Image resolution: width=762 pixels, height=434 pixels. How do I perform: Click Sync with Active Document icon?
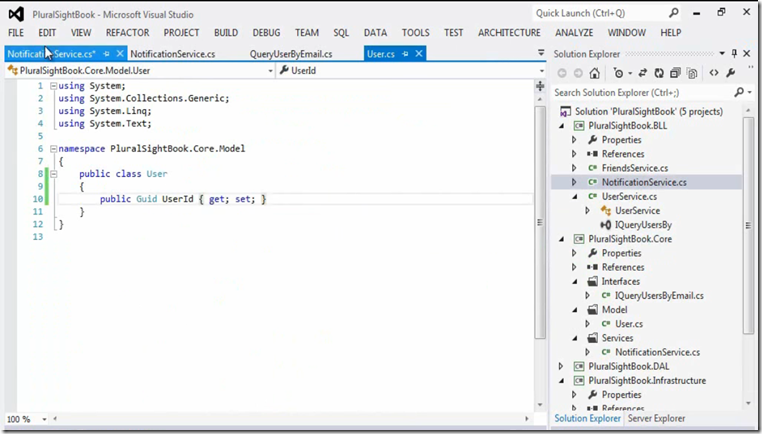click(642, 73)
